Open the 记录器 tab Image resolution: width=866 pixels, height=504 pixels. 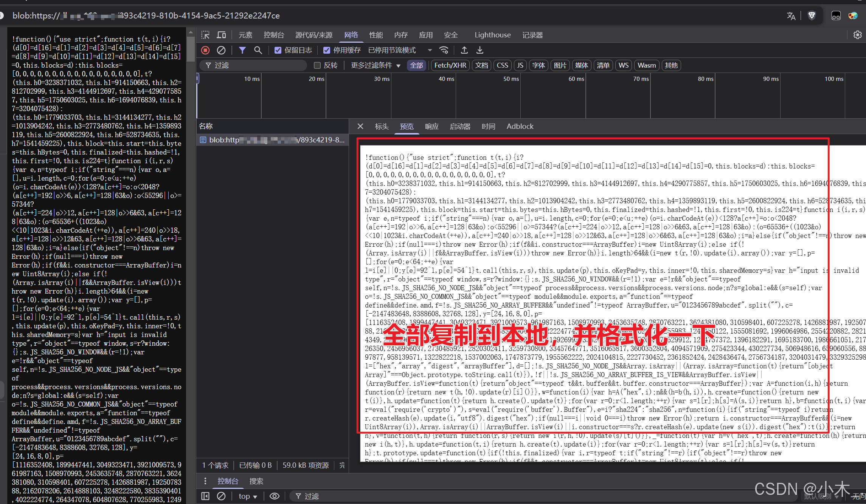click(x=532, y=35)
